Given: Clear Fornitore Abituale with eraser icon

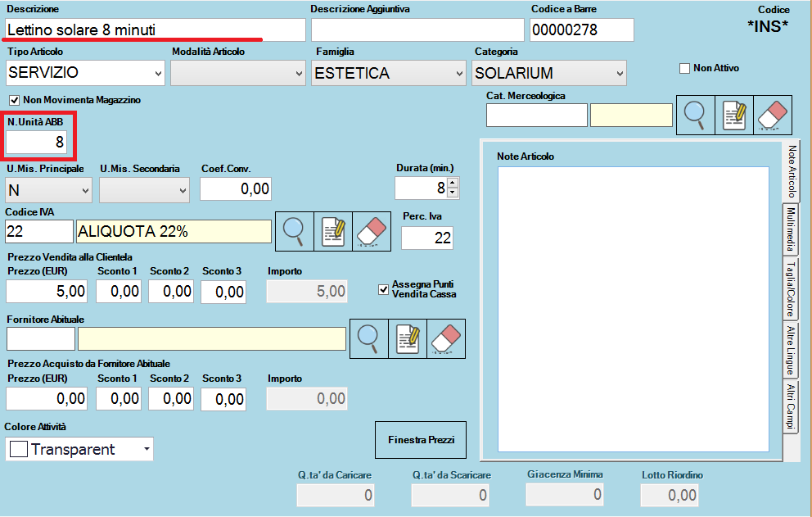Looking at the screenshot, I should pos(445,338).
